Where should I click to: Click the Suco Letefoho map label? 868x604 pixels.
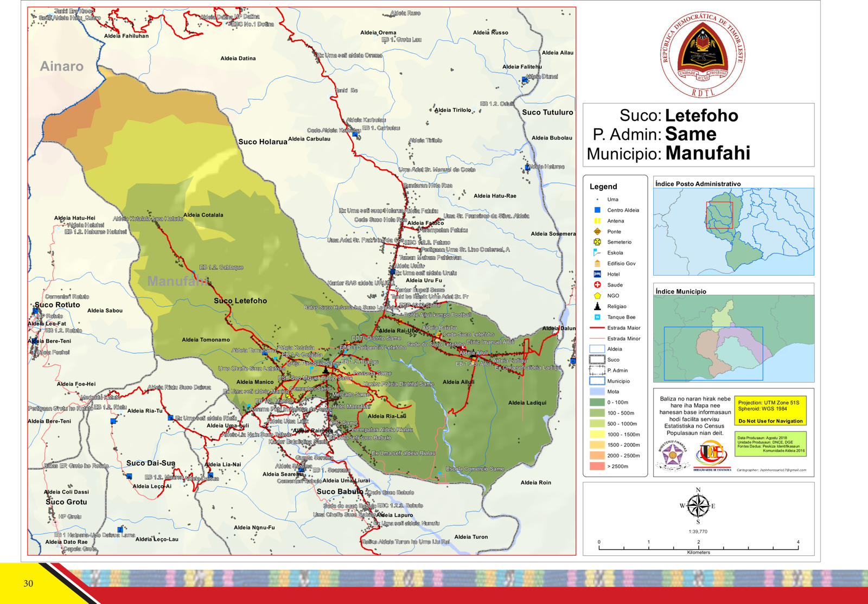240,301
